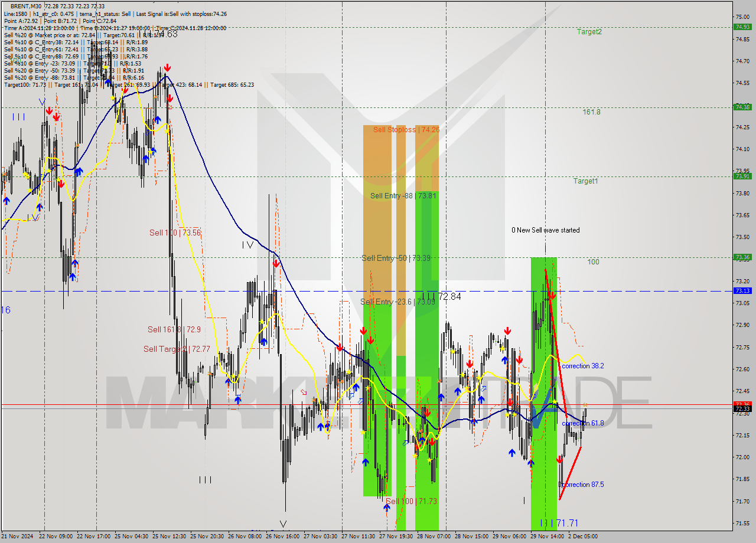Click the green 'Target2' level label

(589, 32)
